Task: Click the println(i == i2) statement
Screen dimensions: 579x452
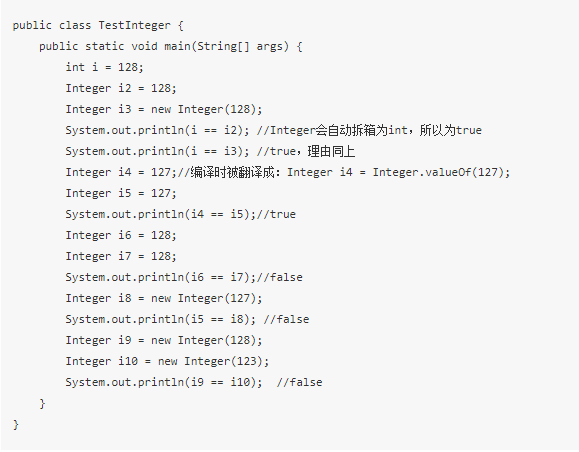Action: coord(157,130)
